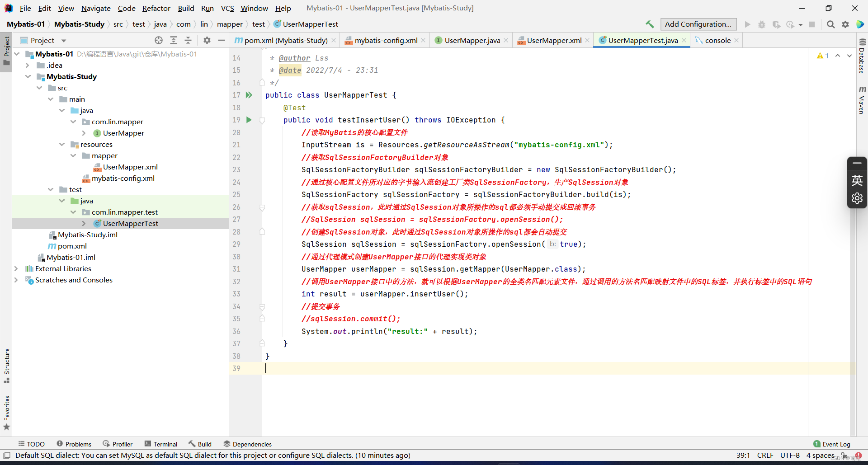Open the TODO tool window
Image resolution: width=868 pixels, height=465 pixels.
pos(31,444)
